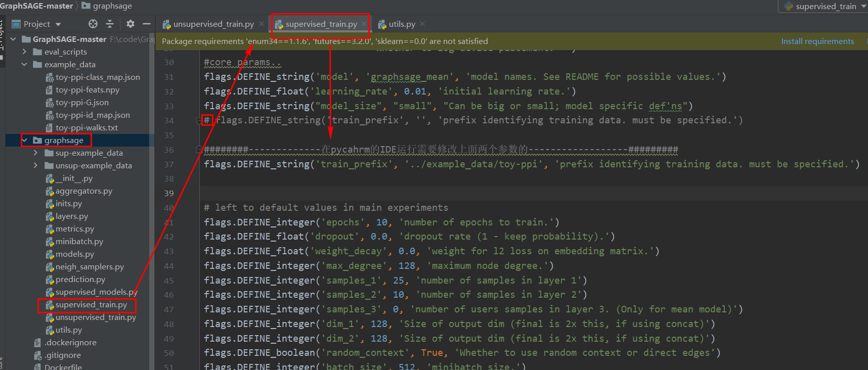868x370 pixels.
Task: Select prediction.py file
Action: click(80, 279)
